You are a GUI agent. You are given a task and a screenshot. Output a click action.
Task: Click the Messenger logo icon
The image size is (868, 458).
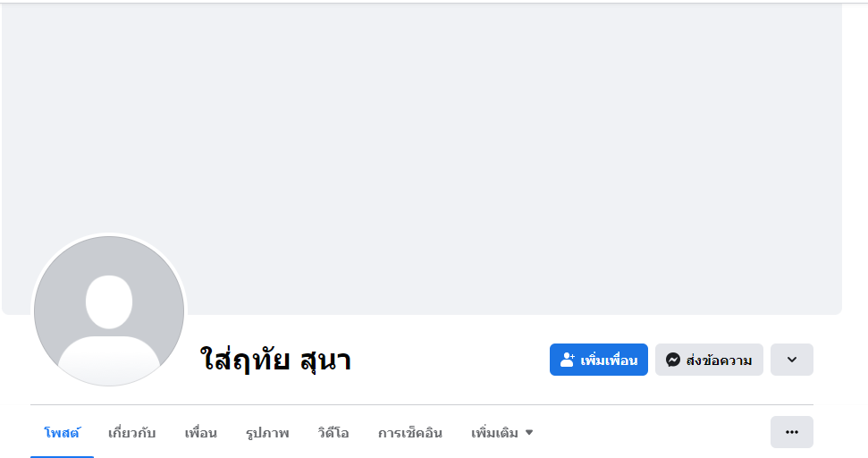pos(673,360)
